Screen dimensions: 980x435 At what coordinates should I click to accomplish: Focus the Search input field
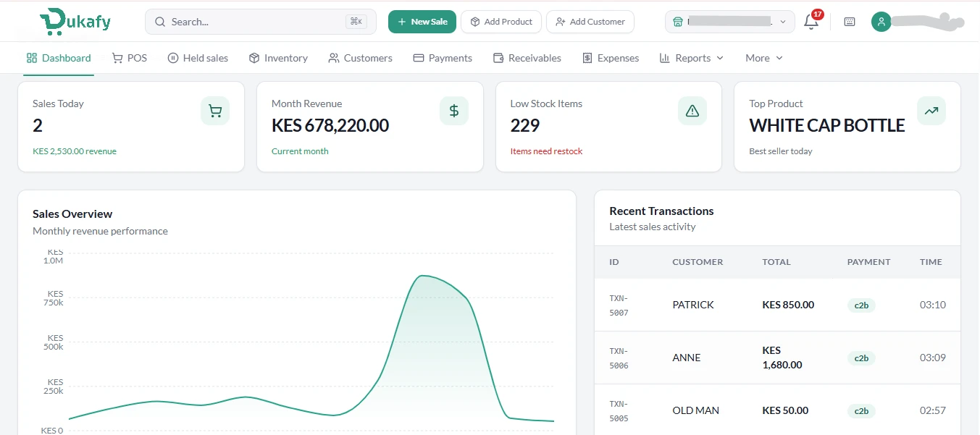click(261, 22)
